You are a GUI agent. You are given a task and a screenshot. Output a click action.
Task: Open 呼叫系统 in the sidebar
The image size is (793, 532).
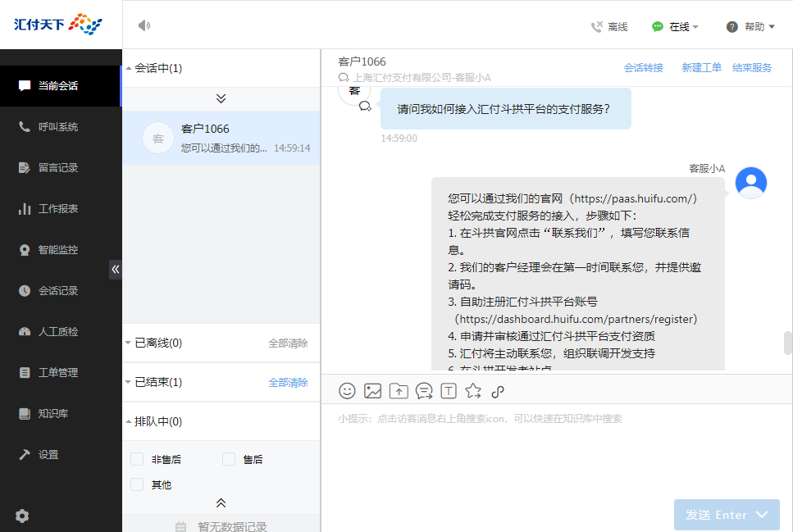point(61,126)
